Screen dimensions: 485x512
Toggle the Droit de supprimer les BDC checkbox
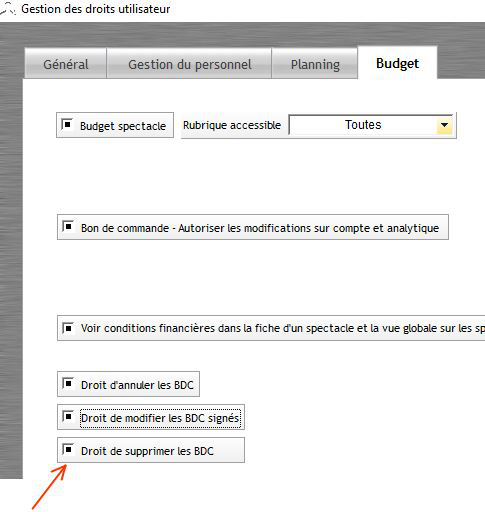coord(68,450)
